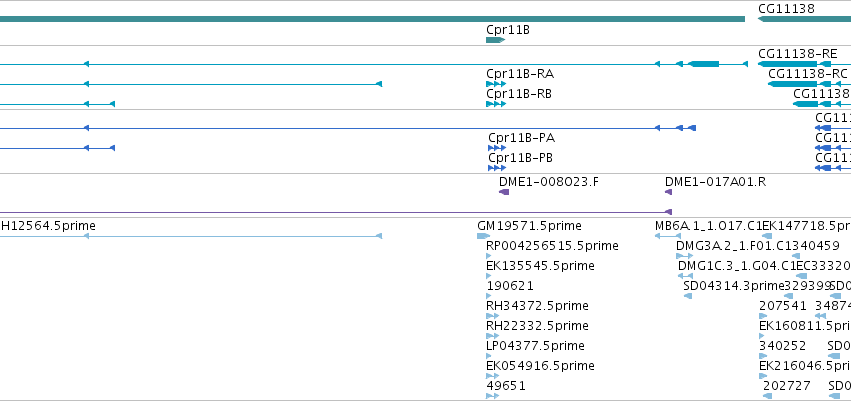Screen dimensions: 851x401
Task: Click the RP004256515.5prime EST label
Action: 552,246
